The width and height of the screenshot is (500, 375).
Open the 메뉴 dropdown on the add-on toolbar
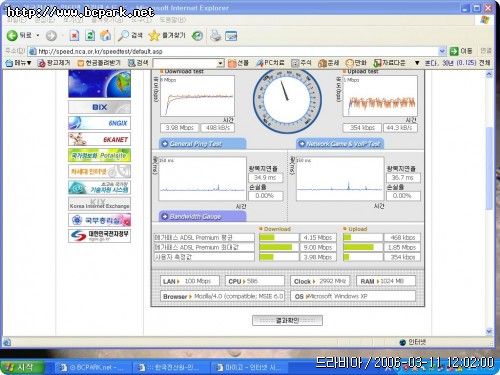click(x=18, y=63)
